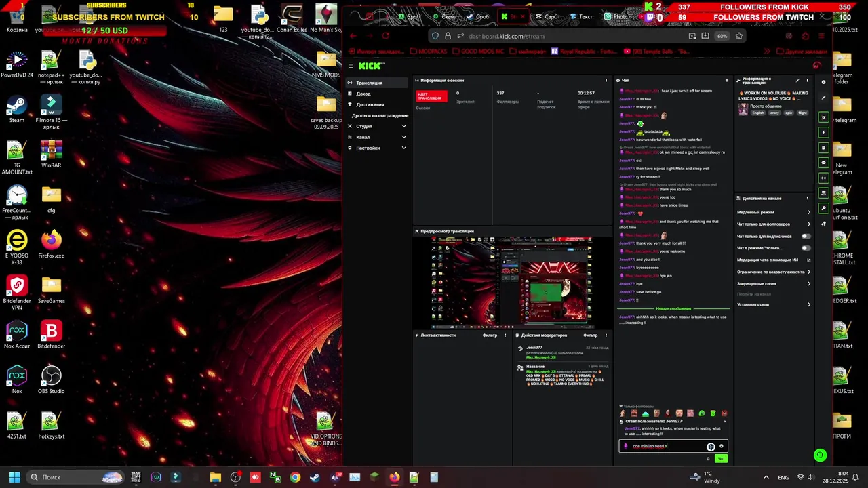
Task: Show hidden system tray icons
Action: tap(766, 477)
